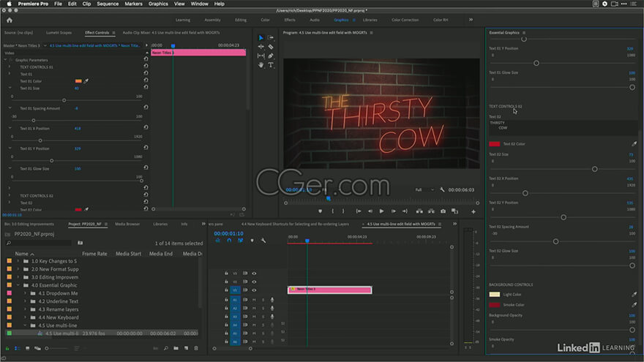Create new bin in Project panel
Viewport: 644px width, 362px height.
pos(176,348)
